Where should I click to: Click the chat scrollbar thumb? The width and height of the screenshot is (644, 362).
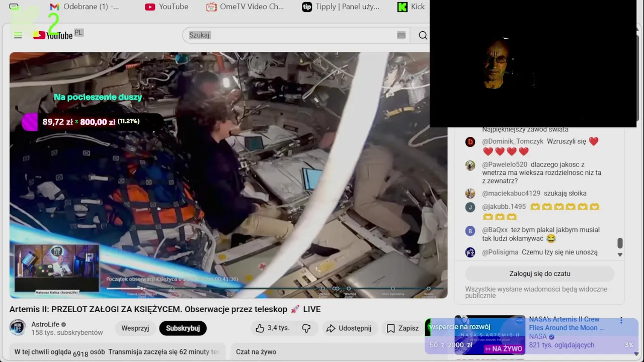pyautogui.click(x=620, y=243)
